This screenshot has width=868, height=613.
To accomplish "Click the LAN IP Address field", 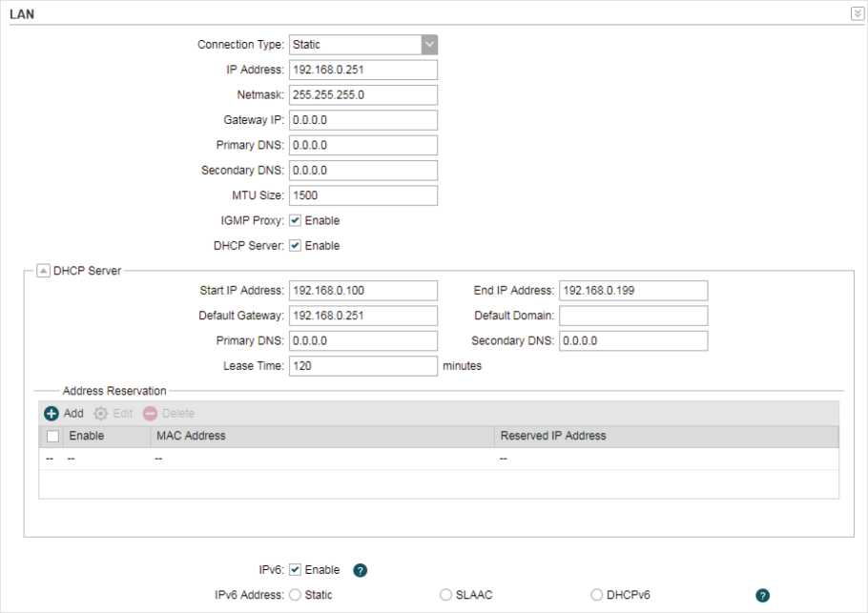I will 362,70.
